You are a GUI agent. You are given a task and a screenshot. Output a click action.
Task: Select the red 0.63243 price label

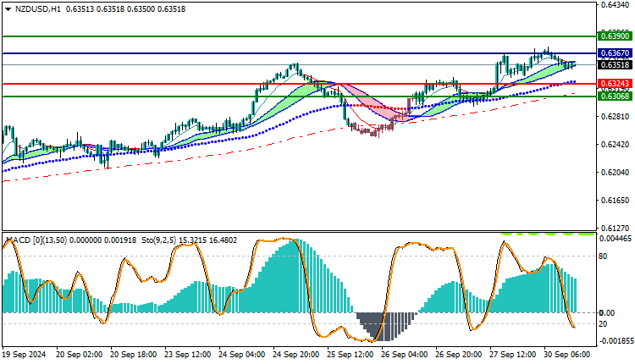pos(616,84)
